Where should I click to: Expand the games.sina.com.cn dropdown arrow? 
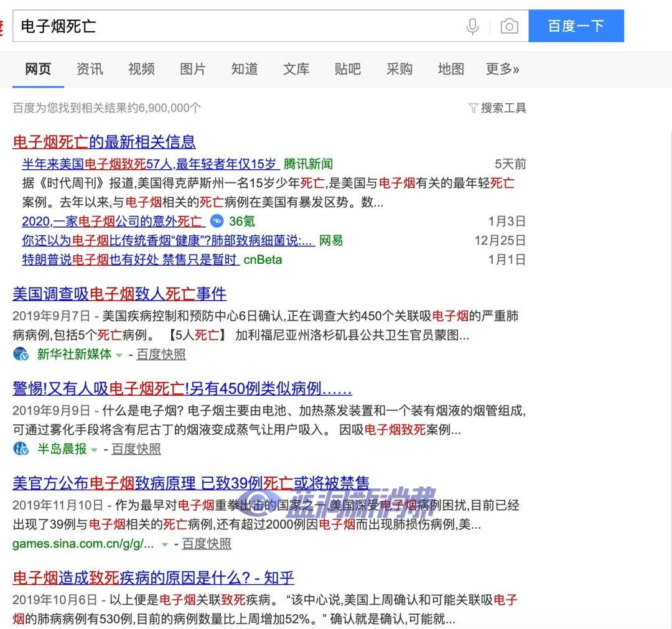(x=164, y=544)
